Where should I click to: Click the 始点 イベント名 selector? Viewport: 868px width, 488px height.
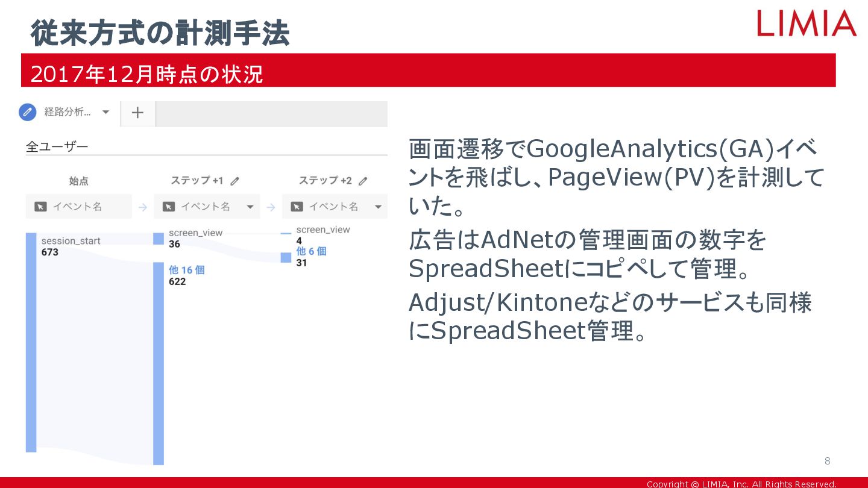[x=78, y=207]
